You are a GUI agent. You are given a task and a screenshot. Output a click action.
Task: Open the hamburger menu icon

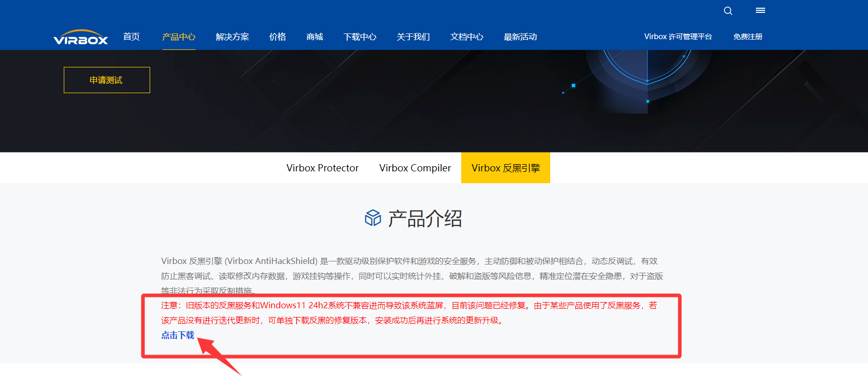[760, 10]
